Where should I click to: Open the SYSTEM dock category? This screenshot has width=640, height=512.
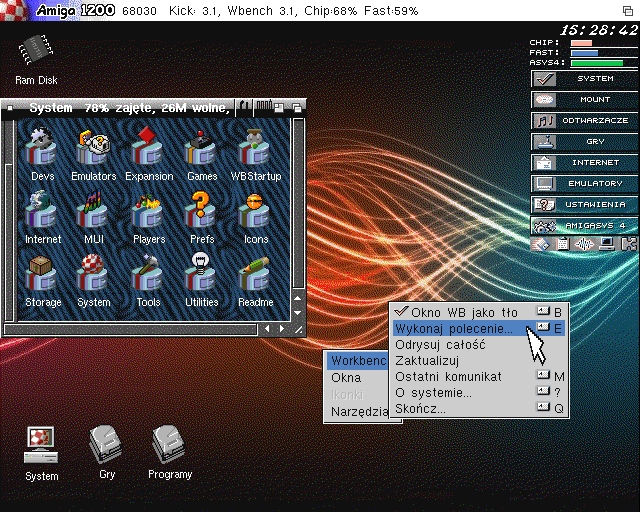coord(584,78)
